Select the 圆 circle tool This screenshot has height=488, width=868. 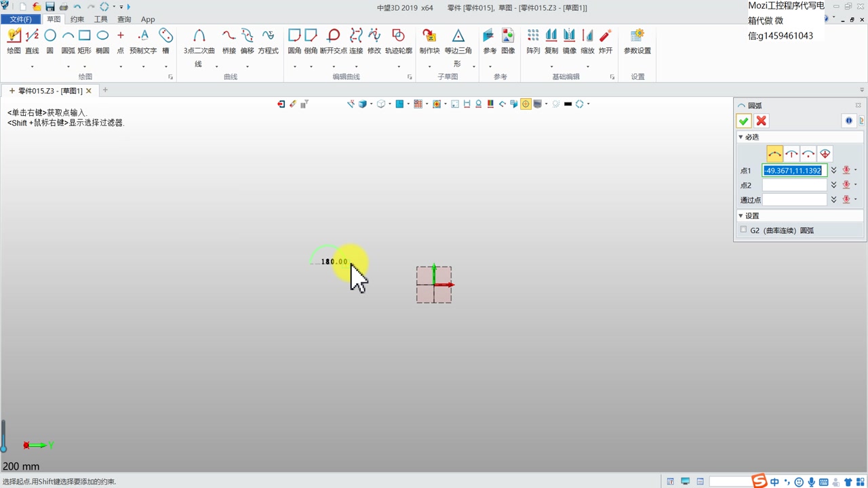tap(50, 42)
